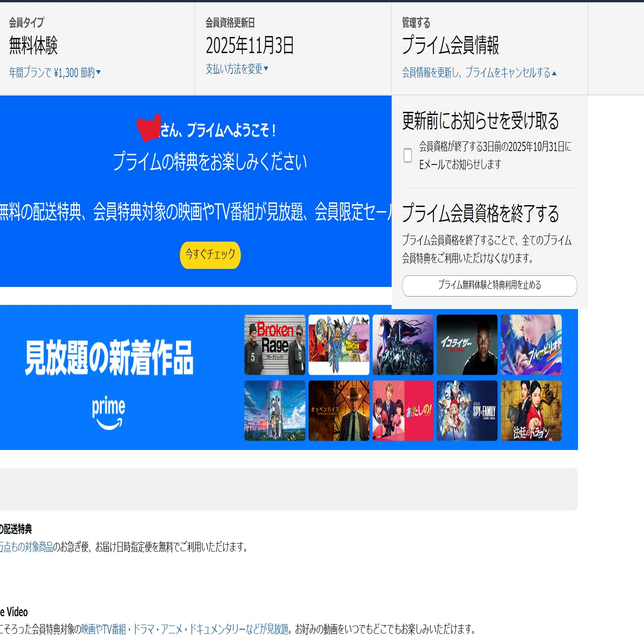Click the prime logo in banner
The image size is (644, 644).
click(109, 413)
